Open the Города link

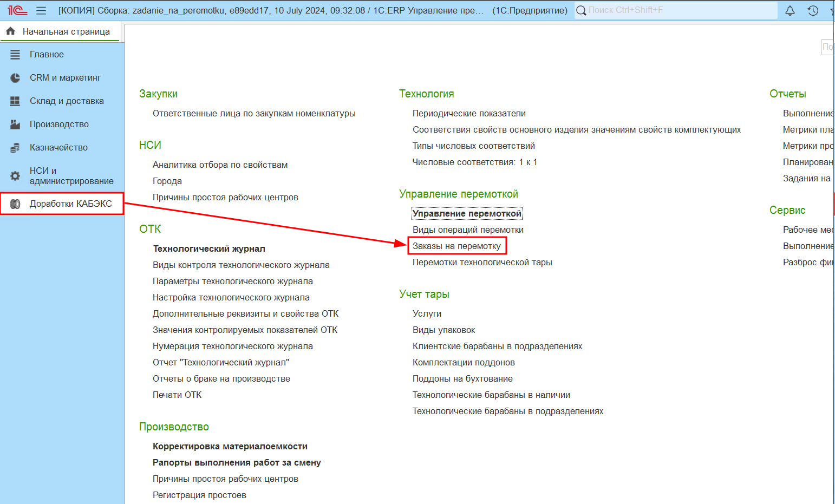tap(167, 181)
